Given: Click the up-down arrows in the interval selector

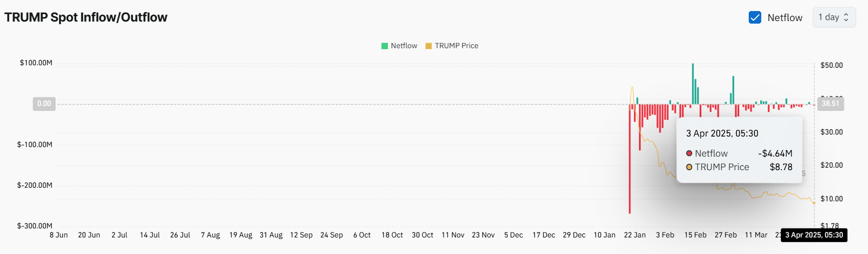Looking at the screenshot, I should pyautogui.click(x=846, y=18).
